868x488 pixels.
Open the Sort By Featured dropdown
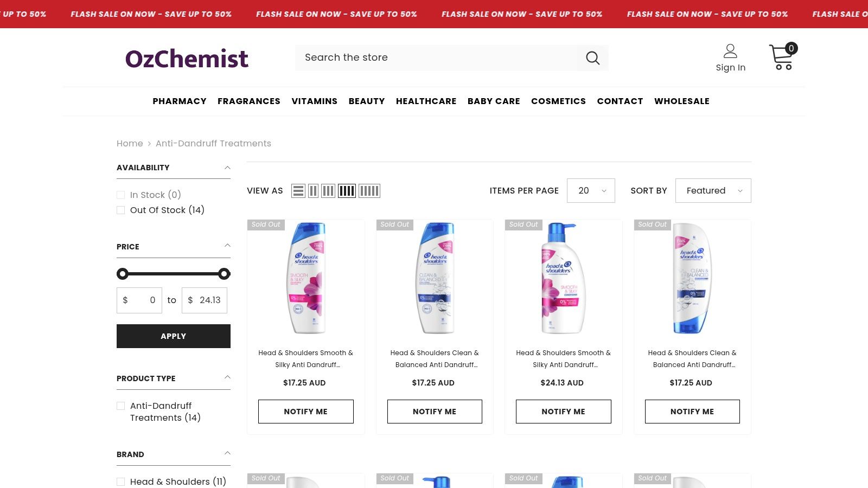tap(713, 191)
